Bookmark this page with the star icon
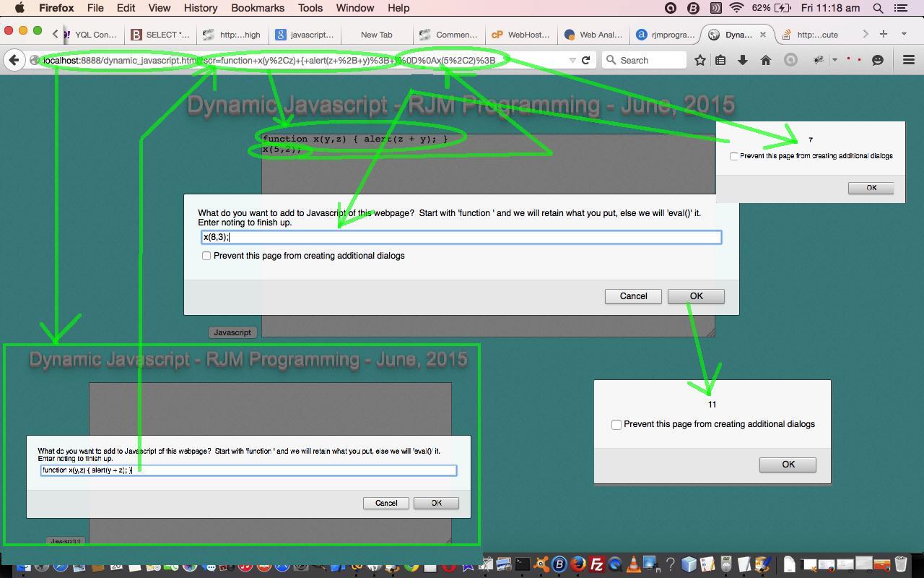The width and height of the screenshot is (924, 578). coord(699,60)
